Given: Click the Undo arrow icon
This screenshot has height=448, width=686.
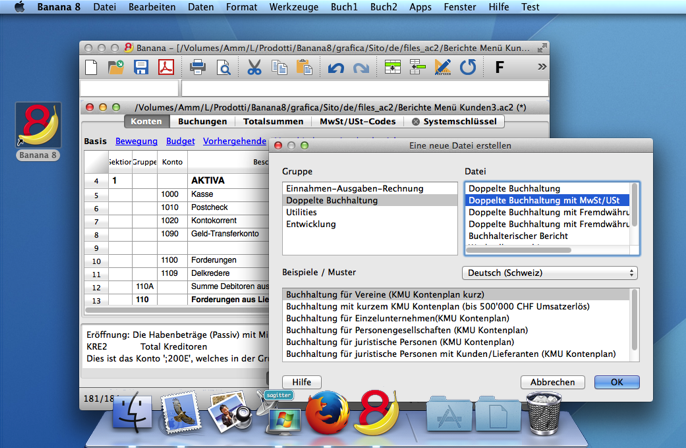Looking at the screenshot, I should pos(336,68).
